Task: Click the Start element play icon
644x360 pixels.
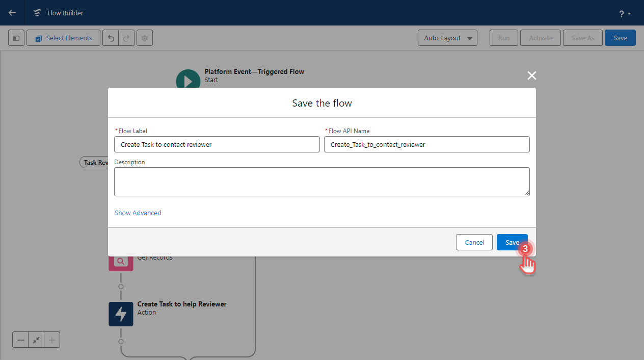Action: point(187,80)
